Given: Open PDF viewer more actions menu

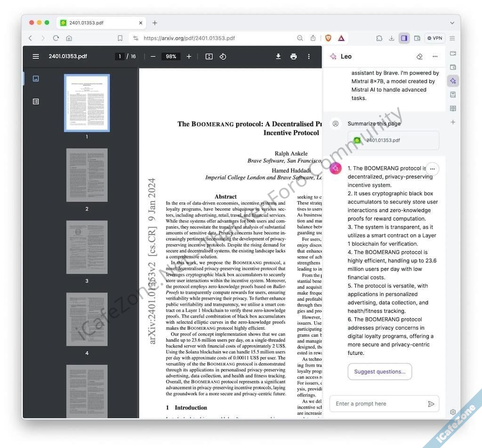Looking at the screenshot, I should 309,57.
